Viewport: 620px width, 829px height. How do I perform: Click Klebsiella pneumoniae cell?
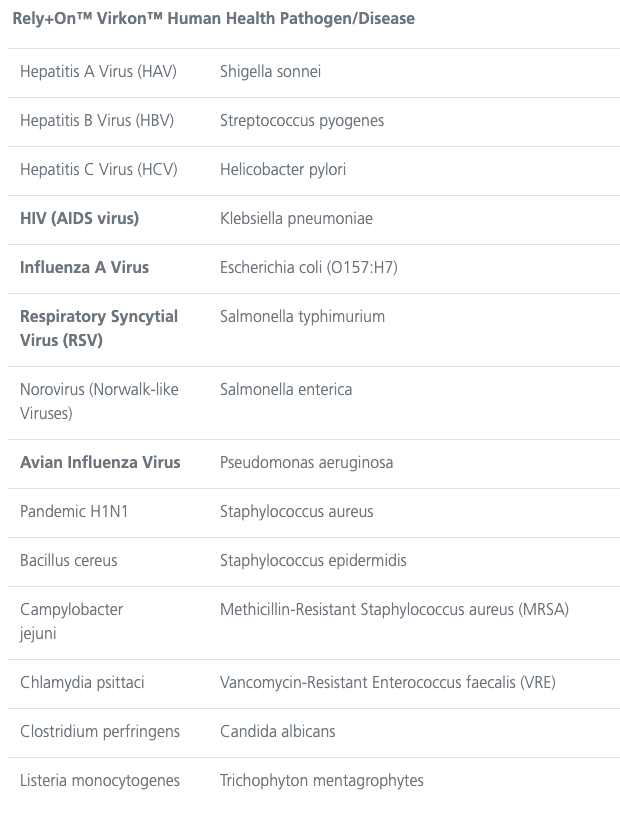[296, 218]
